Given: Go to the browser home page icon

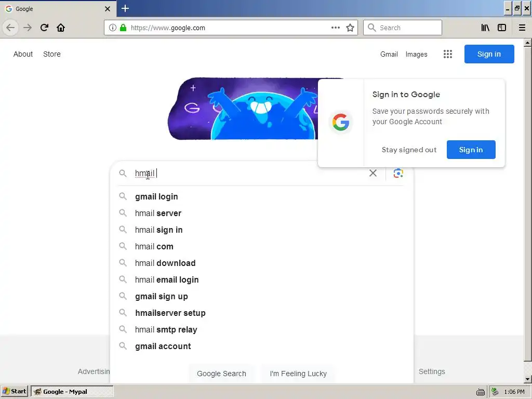Looking at the screenshot, I should pos(61,28).
